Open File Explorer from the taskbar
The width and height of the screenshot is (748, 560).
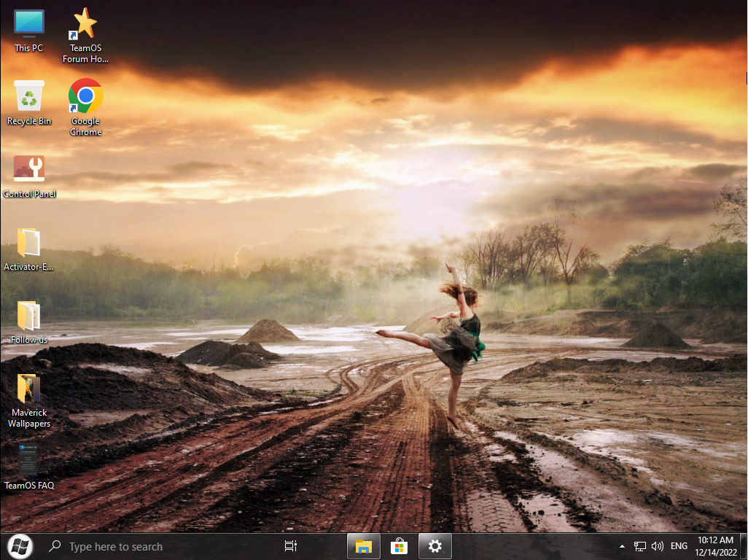click(x=364, y=546)
